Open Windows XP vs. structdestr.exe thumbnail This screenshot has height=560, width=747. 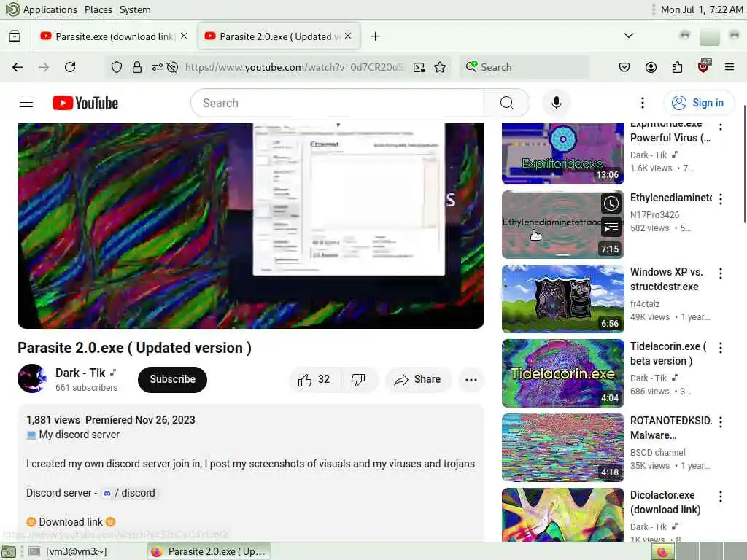coord(562,298)
